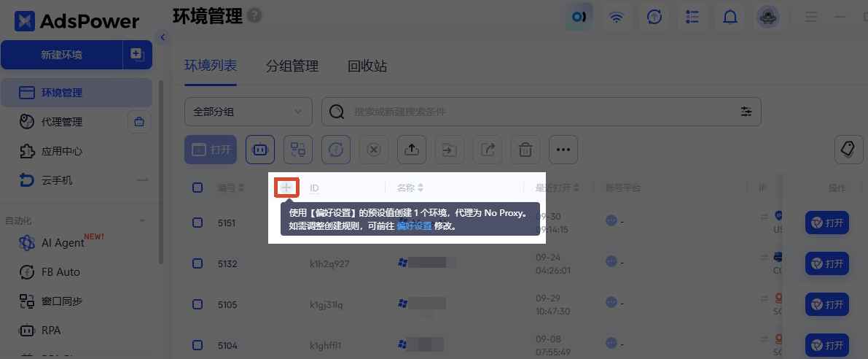Screen dimensions: 868x359
Task: Click the tag label icon
Action: [848, 150]
